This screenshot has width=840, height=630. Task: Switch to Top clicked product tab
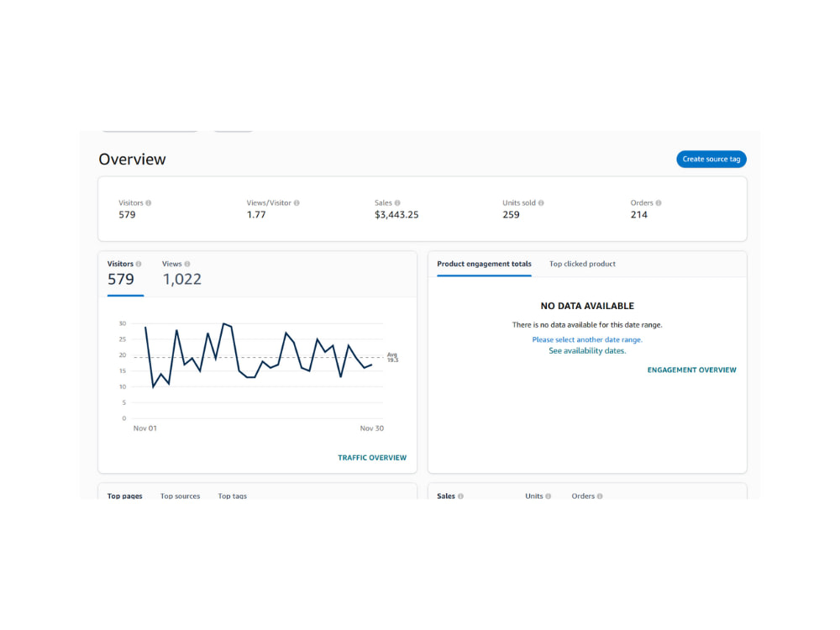click(582, 264)
